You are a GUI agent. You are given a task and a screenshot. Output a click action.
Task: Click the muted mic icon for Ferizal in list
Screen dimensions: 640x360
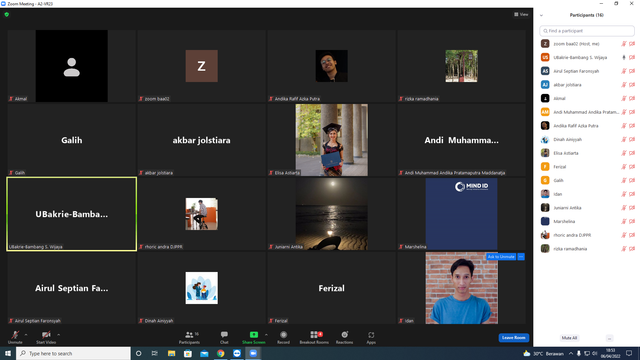624,167
